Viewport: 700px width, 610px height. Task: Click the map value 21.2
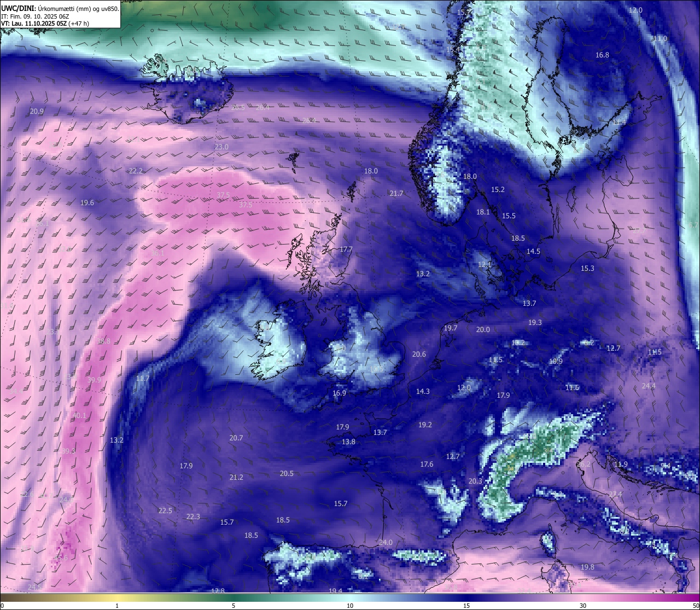point(236,478)
